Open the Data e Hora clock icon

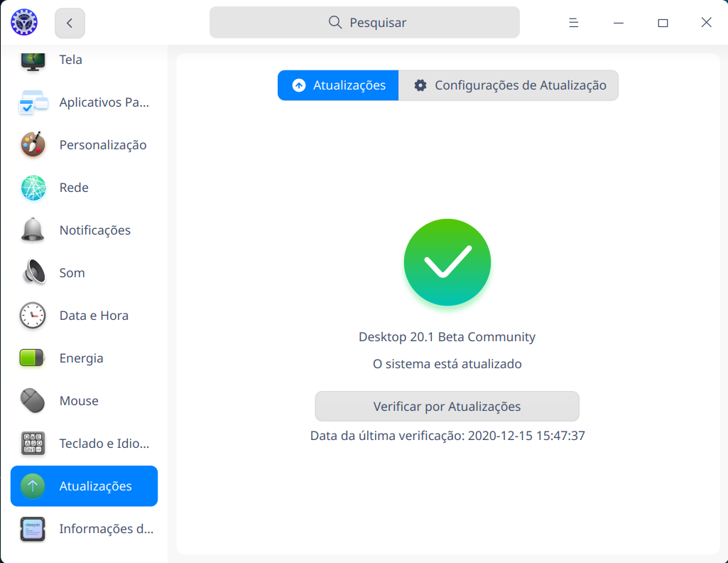(x=32, y=316)
